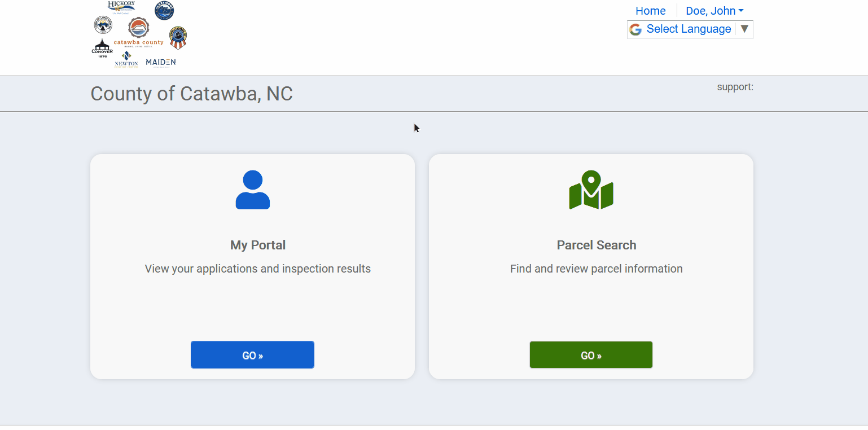Go to the Home page link
This screenshot has width=868, height=430.
[650, 11]
